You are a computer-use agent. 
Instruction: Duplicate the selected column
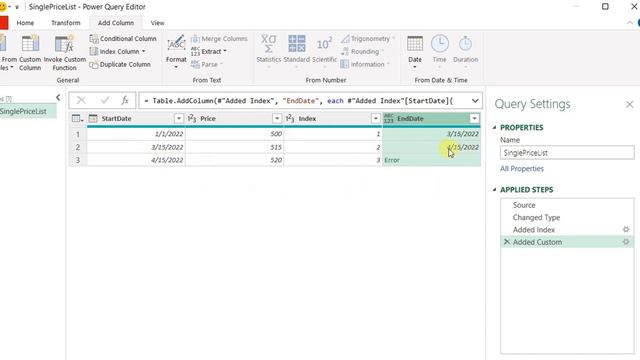[x=120, y=64]
